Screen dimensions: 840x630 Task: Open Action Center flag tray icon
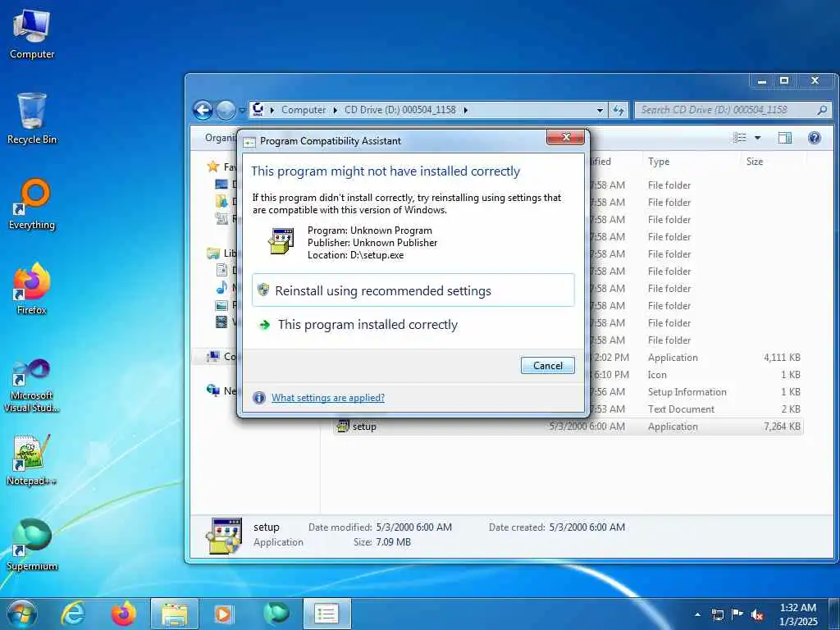coord(737,614)
